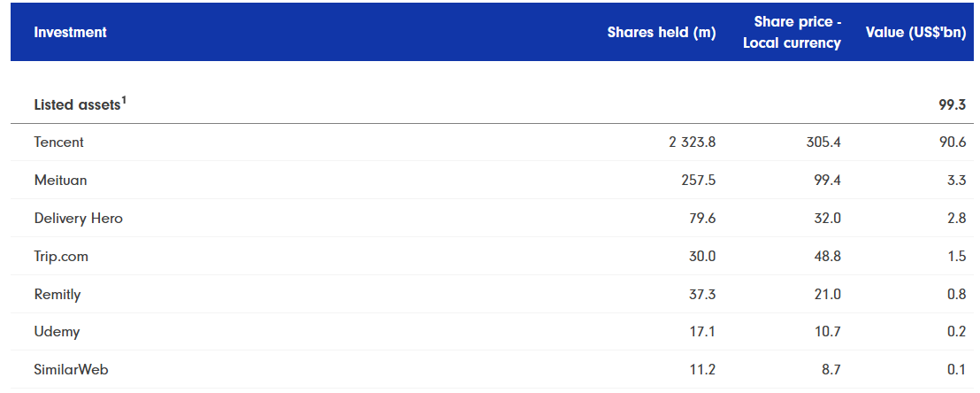Click the Investment column header

70,32
